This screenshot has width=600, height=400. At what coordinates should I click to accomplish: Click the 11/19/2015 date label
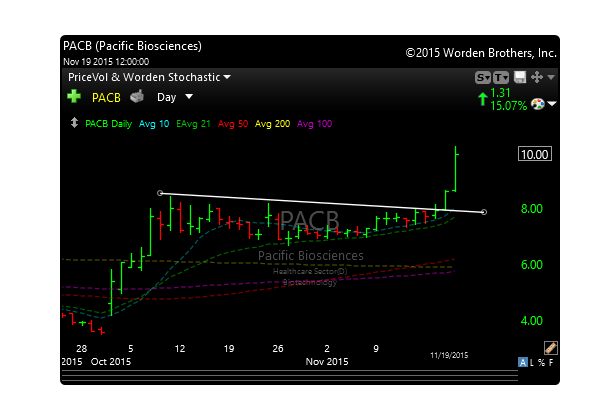(449, 355)
